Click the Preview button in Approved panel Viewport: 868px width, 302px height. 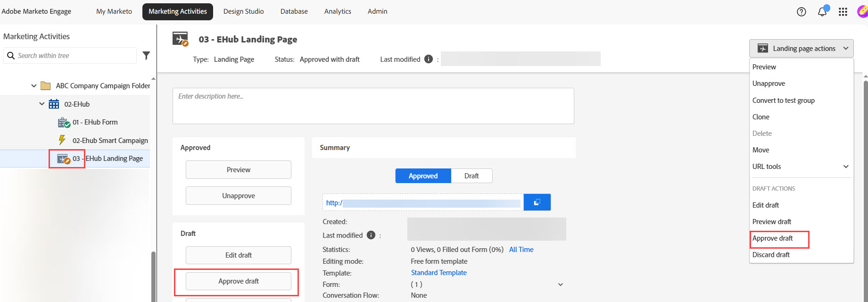click(x=239, y=170)
